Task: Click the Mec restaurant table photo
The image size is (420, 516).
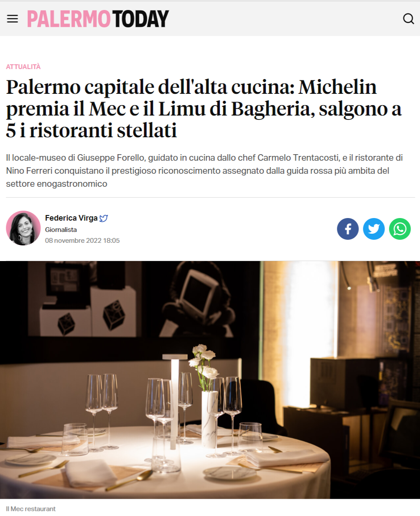Action: [210, 380]
